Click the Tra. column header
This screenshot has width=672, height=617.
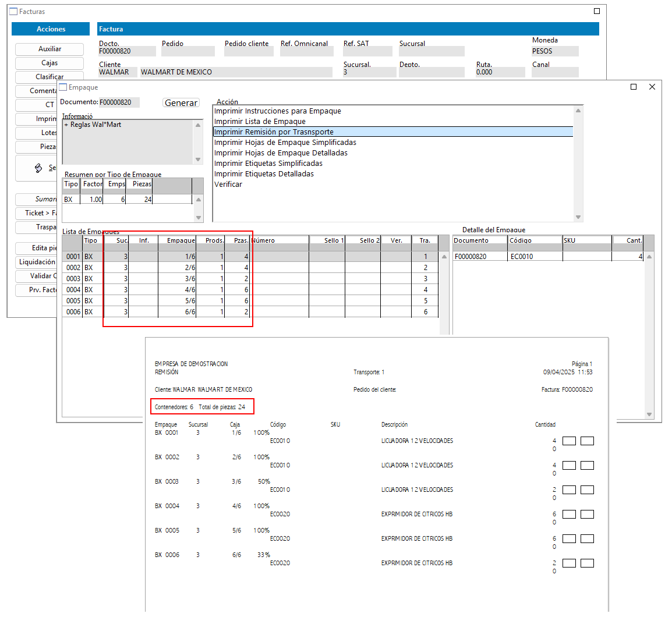click(425, 241)
